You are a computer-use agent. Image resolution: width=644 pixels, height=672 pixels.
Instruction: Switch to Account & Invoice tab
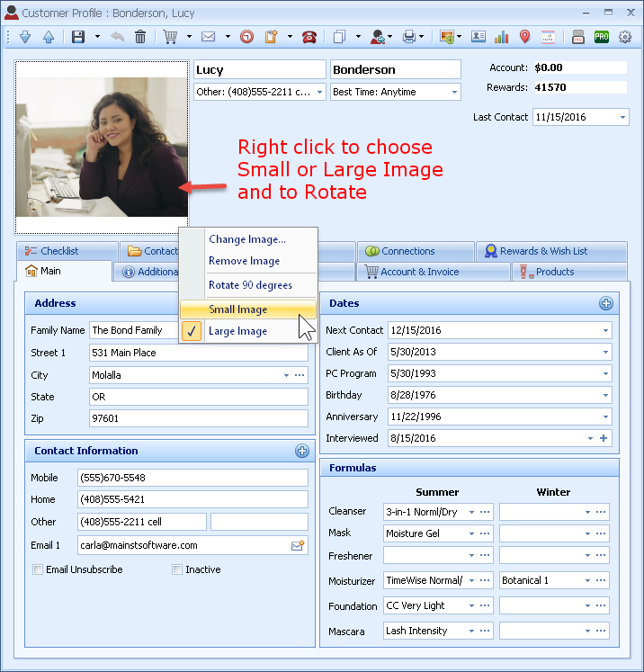pos(434,272)
